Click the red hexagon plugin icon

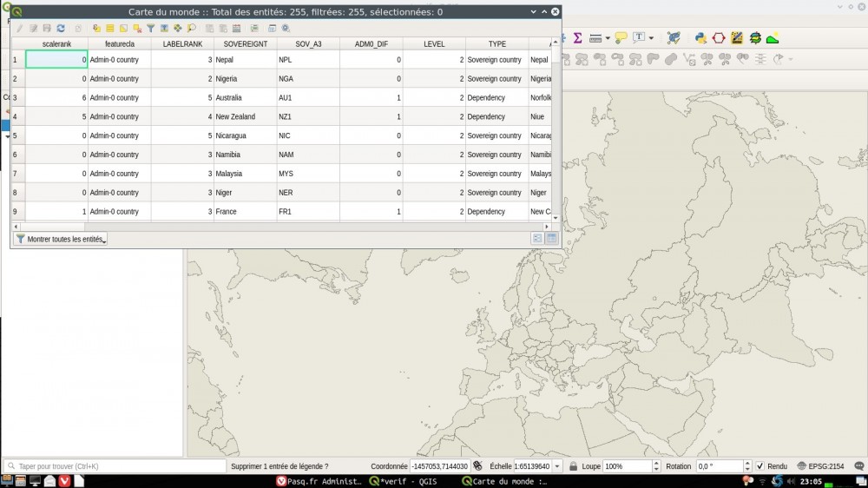pyautogui.click(x=719, y=38)
